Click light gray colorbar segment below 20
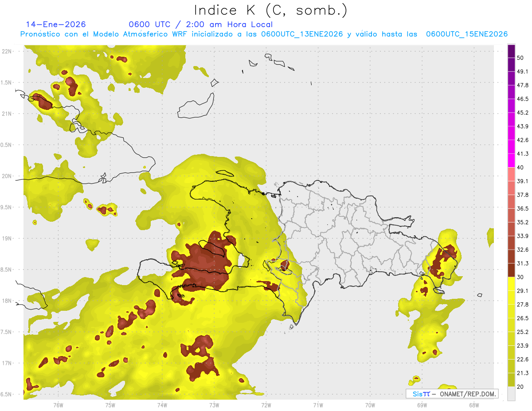 511,394
